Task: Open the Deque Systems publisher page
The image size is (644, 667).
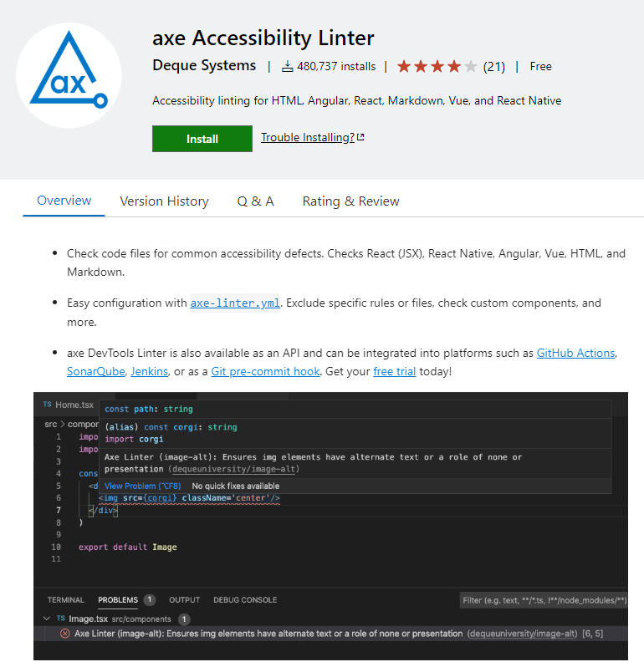Action: (204, 66)
